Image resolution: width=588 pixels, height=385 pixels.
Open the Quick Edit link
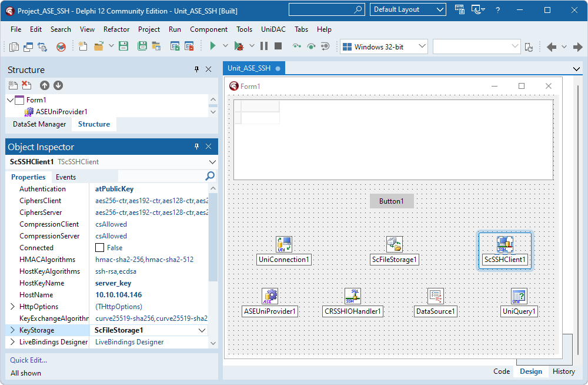coord(27,360)
